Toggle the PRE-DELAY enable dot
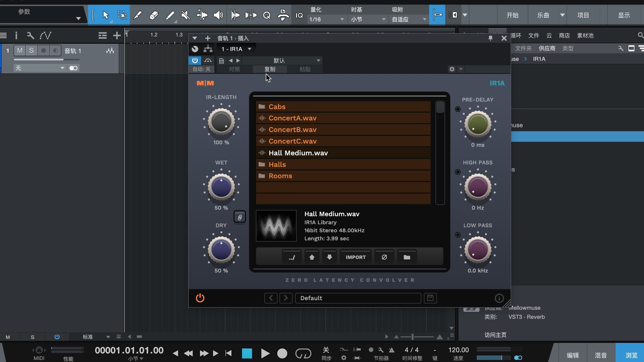This screenshot has width=644, height=362. coord(458,109)
